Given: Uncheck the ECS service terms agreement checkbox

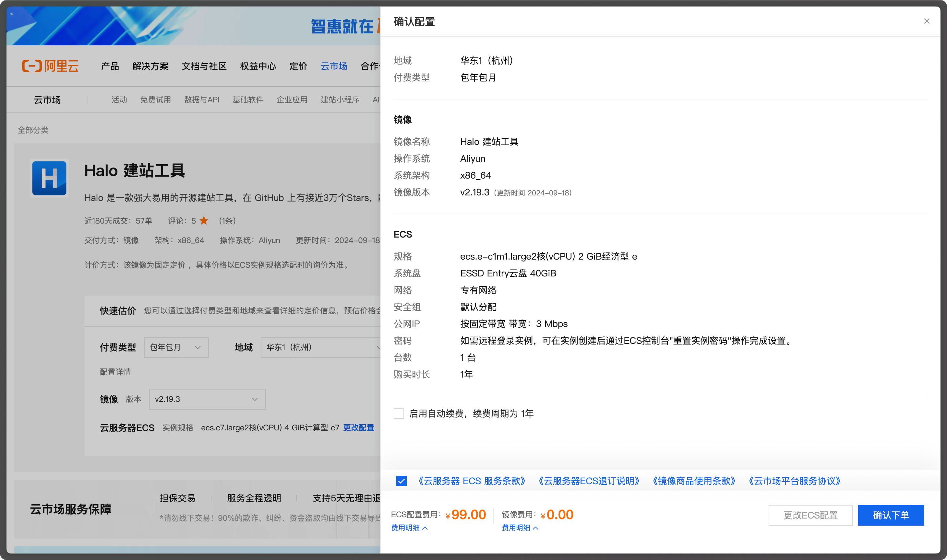Looking at the screenshot, I should tap(401, 481).
